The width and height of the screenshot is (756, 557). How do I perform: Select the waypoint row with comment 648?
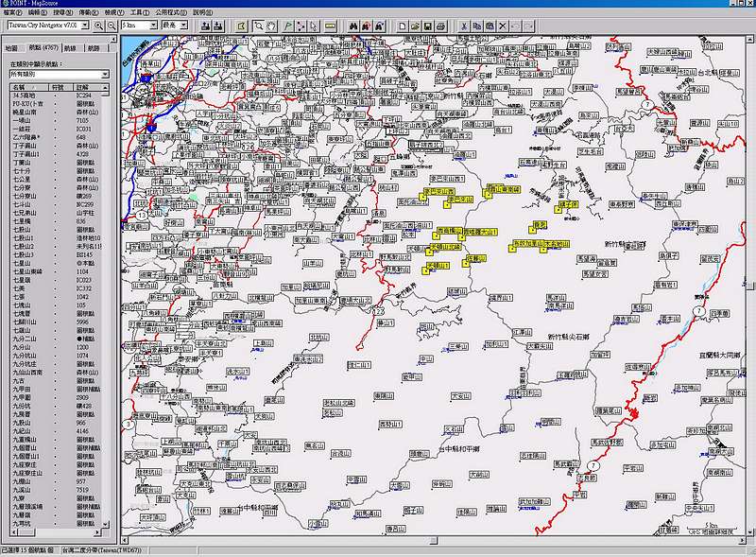[57, 137]
